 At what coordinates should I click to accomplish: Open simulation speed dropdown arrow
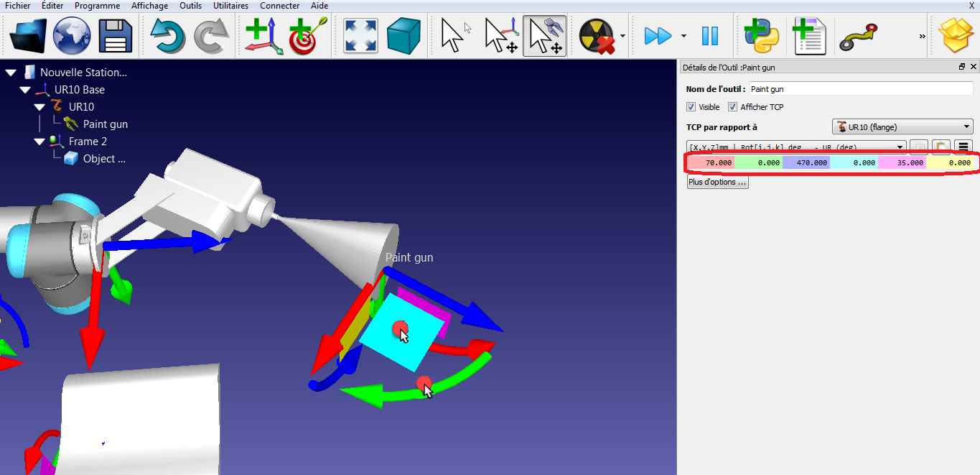683,35
